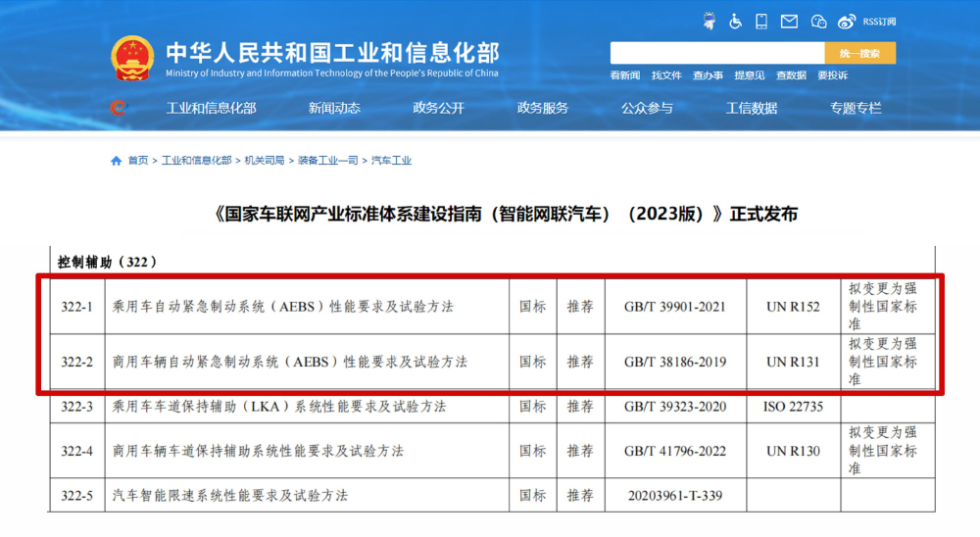The width and height of the screenshot is (980, 537).
Task: Click the 统一搜索 search button
Action: click(860, 53)
